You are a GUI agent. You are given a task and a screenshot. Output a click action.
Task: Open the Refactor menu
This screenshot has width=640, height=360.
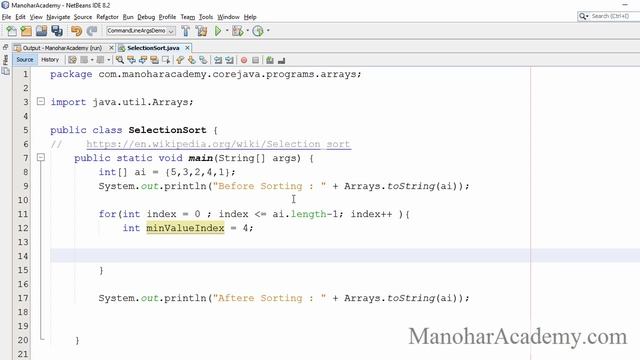pyautogui.click(x=107, y=17)
